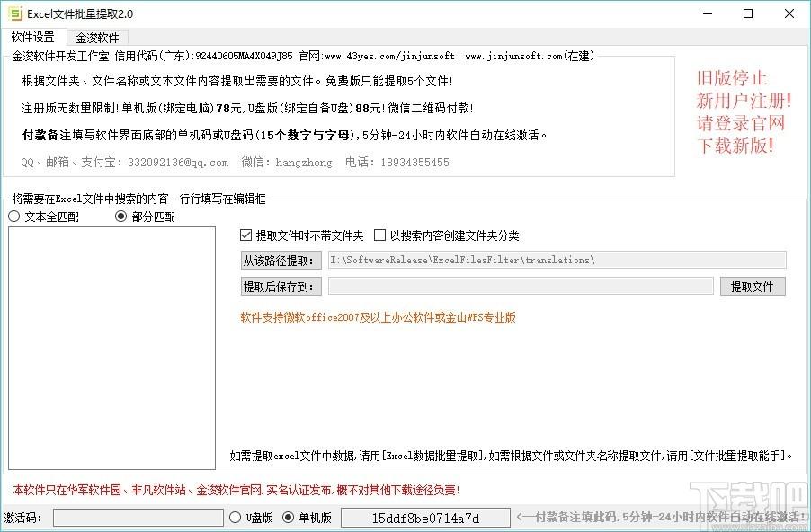Click the 从该路径提取 button
811x532 pixels.
coord(280,261)
